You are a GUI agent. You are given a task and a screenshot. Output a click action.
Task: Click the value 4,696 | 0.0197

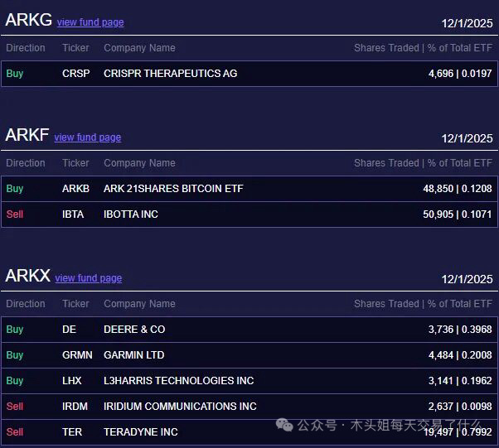(460, 74)
